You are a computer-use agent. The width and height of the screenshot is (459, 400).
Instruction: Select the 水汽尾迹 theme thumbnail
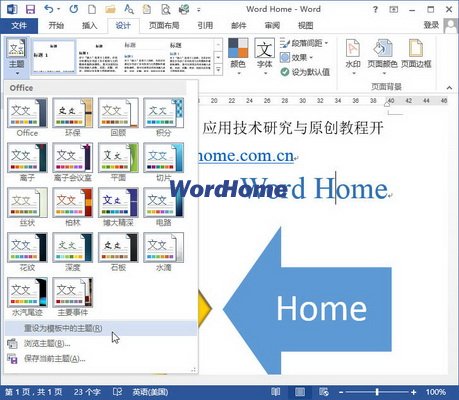[27, 292]
